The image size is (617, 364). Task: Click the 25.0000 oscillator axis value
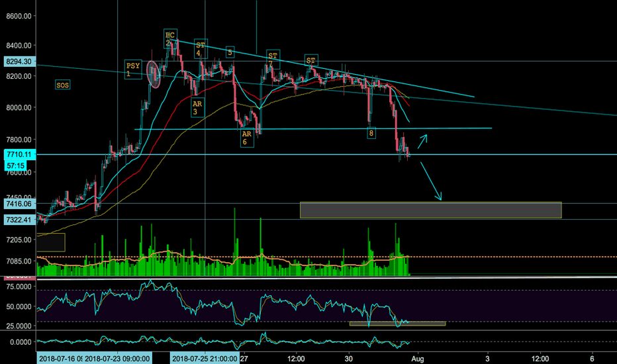(x=19, y=326)
